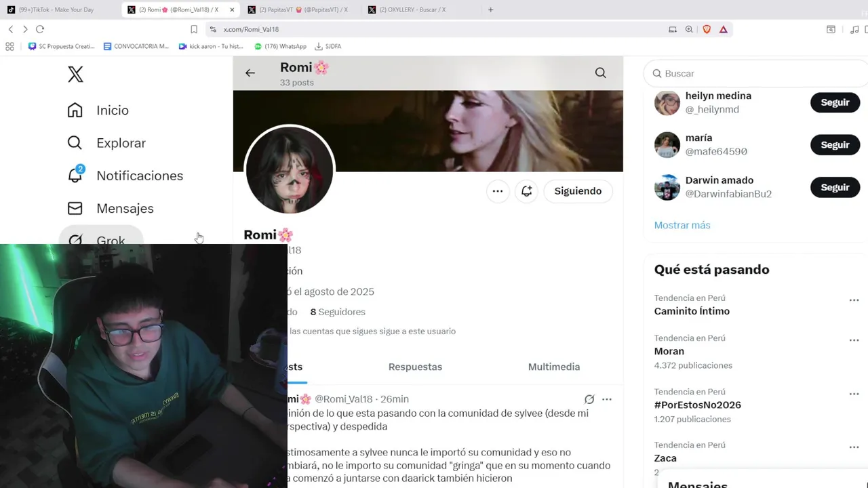This screenshot has width=868, height=488.
Task: Click the browser back arrow
Action: coord(11,29)
